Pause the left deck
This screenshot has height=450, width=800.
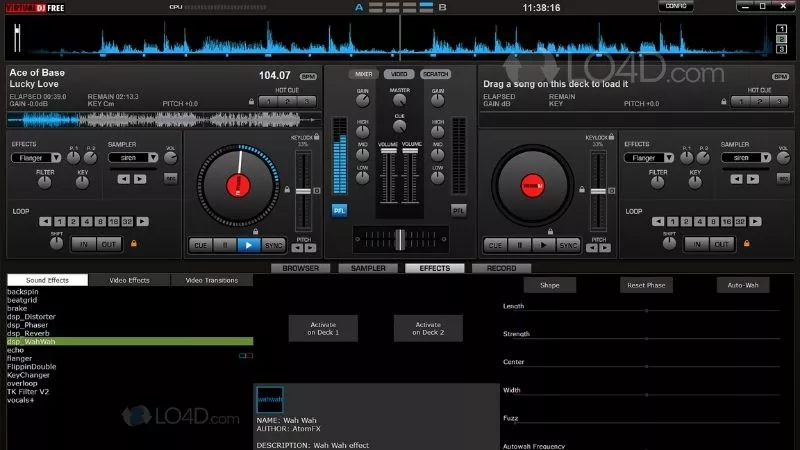(225, 245)
